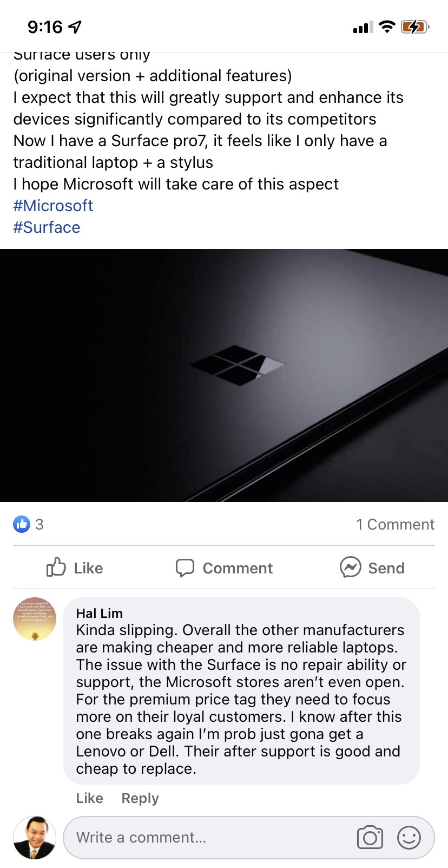Tap the Messenger Send icon

pos(351,567)
